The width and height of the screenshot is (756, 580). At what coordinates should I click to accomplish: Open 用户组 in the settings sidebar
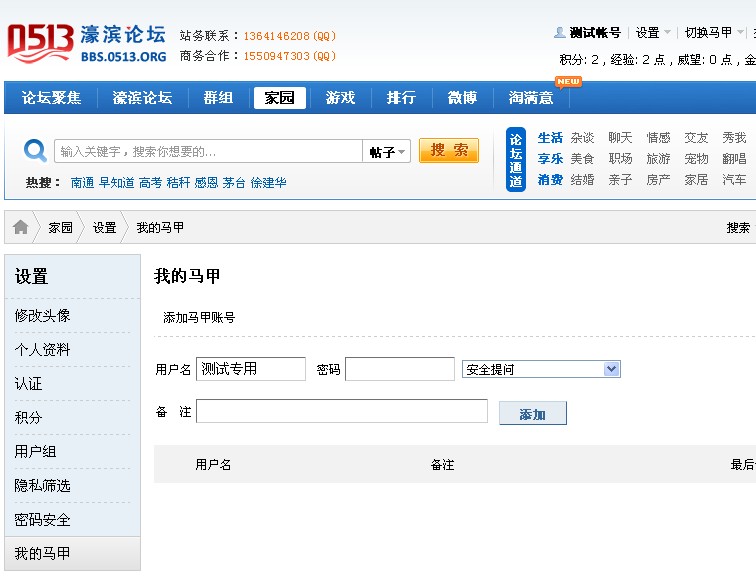(x=35, y=452)
